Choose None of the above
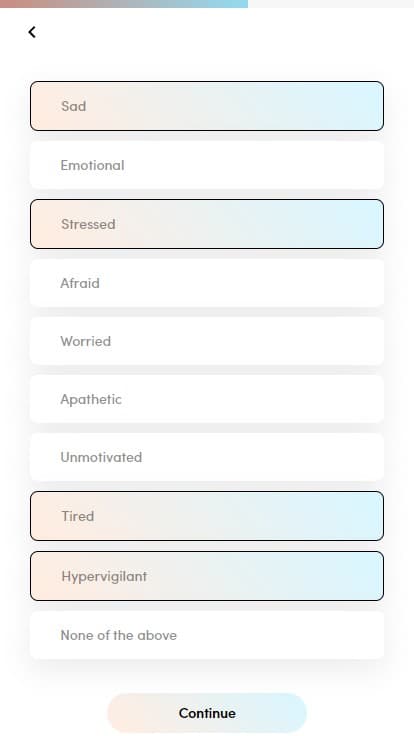 [207, 635]
